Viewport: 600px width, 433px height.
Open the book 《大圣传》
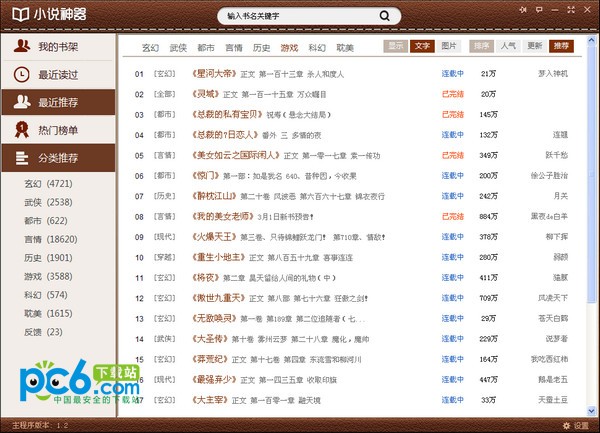pos(210,339)
